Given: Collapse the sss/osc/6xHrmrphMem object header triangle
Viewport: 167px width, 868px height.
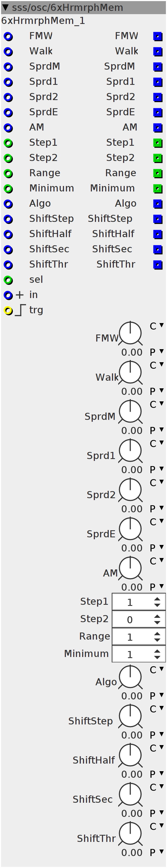Looking at the screenshot, I should (5, 7).
